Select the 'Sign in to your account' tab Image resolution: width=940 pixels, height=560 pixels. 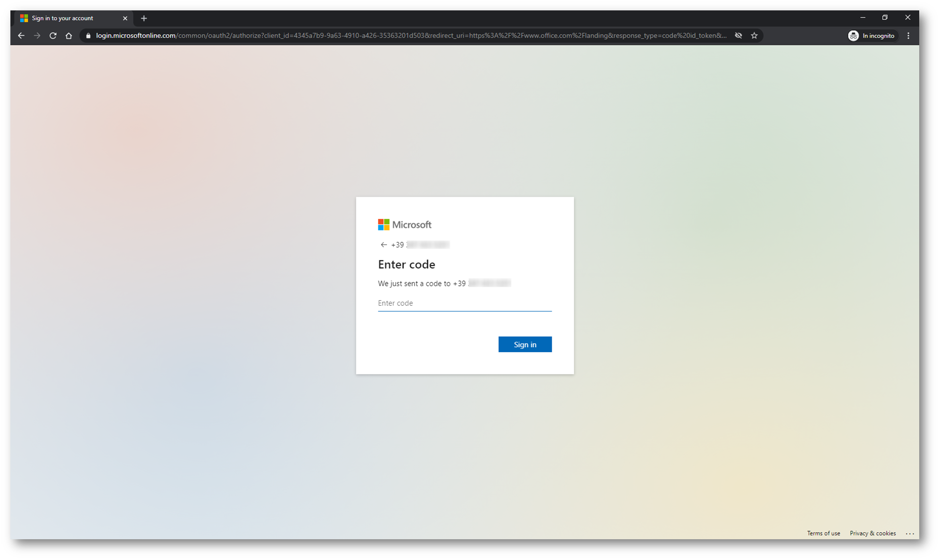[x=73, y=18]
